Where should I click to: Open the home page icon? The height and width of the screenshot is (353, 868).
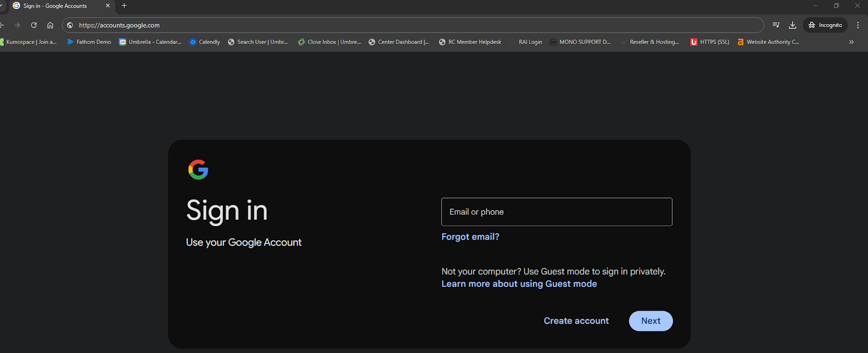(50, 25)
